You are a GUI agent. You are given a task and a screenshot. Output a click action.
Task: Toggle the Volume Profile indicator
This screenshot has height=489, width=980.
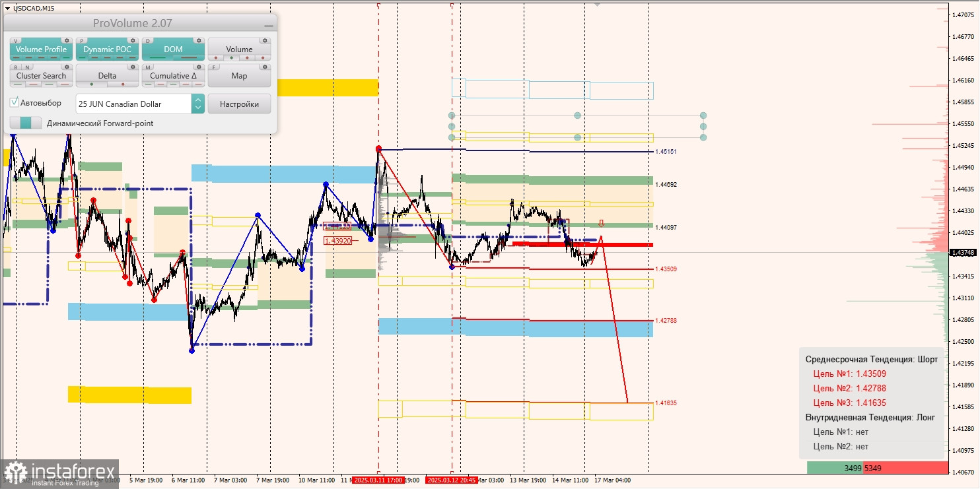click(41, 49)
